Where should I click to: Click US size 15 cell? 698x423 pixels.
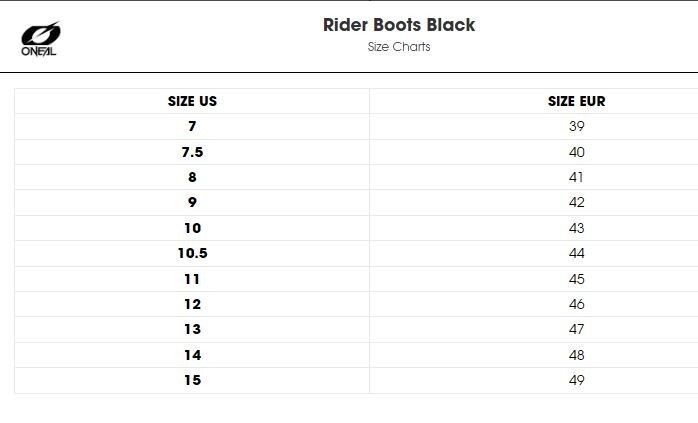[x=192, y=380]
